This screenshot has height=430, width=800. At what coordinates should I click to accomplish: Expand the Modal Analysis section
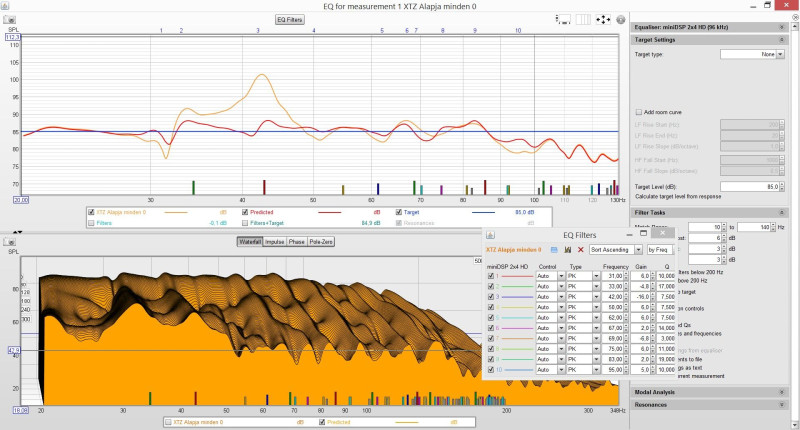click(782, 392)
